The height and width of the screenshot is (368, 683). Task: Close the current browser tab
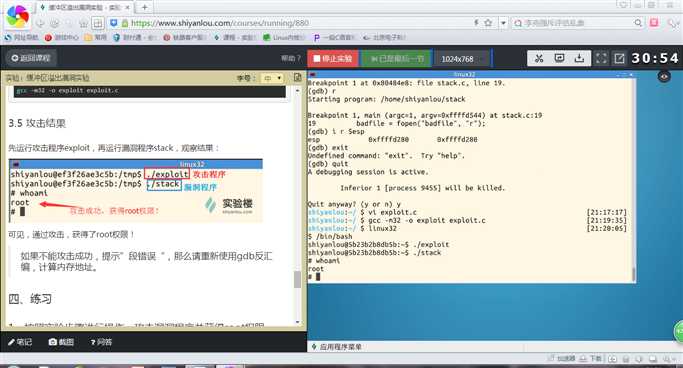128,7
